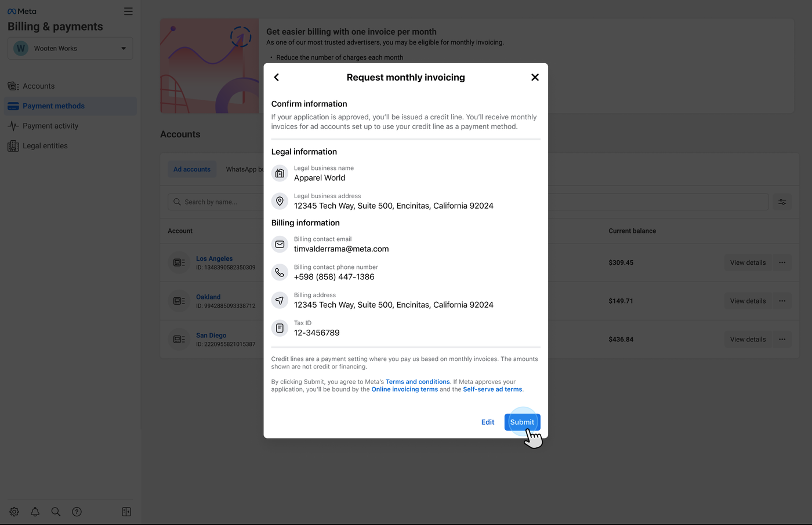Open the filter settings icon
Viewport: 812px width, 525px height.
point(782,202)
